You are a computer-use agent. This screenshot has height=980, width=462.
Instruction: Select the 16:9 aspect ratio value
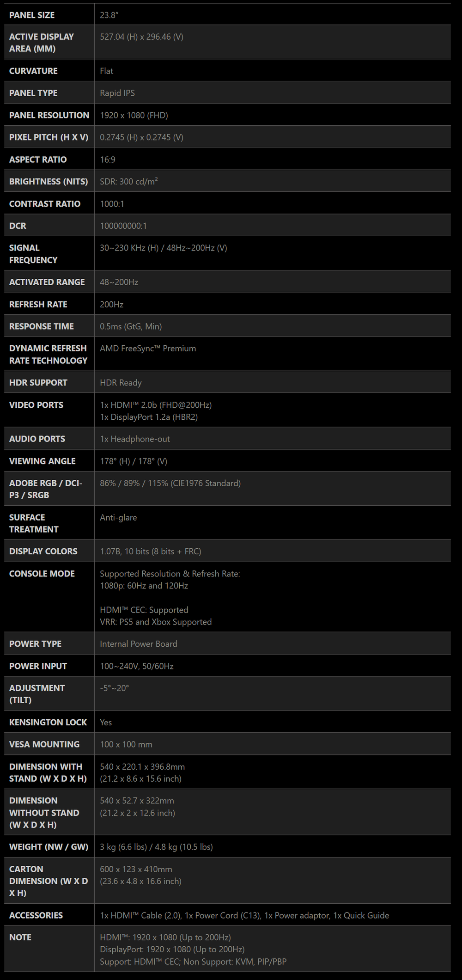(x=108, y=159)
